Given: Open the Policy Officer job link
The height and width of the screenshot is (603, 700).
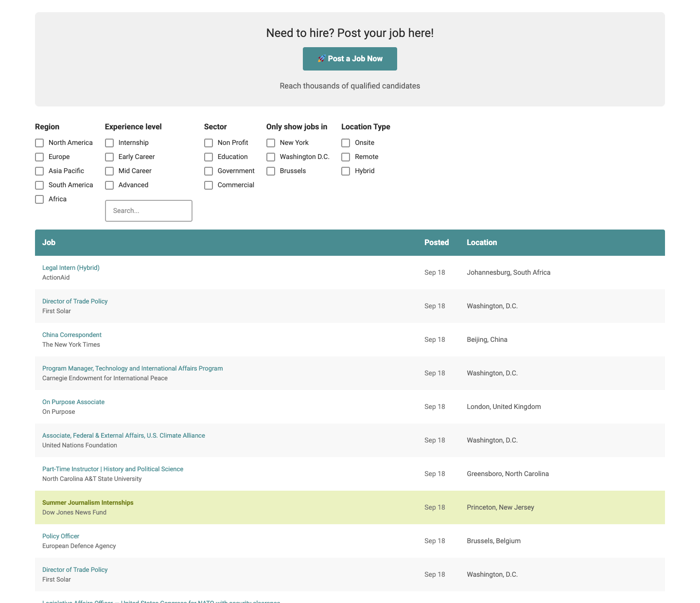Looking at the screenshot, I should click(x=61, y=536).
